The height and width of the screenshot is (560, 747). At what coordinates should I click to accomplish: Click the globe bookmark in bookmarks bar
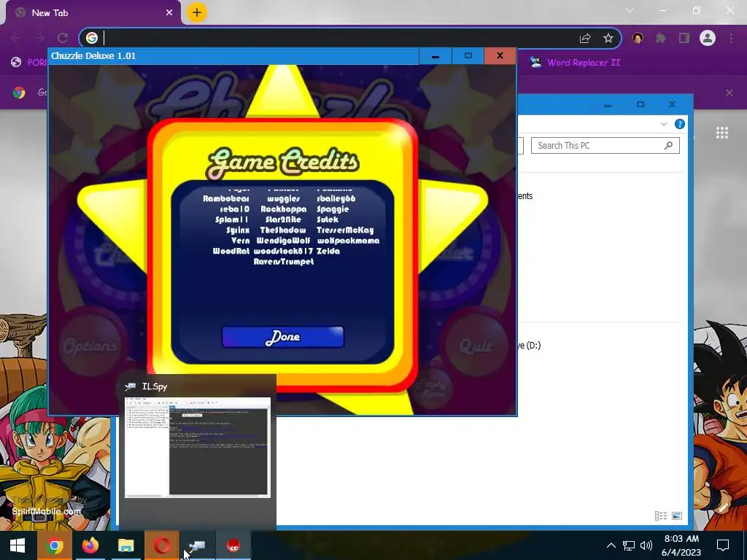16,63
